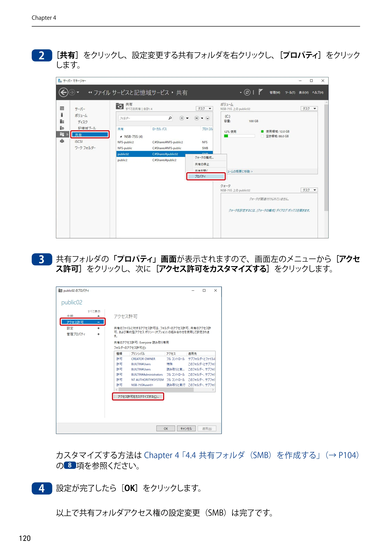Select the local server icon in left strip

tap(62, 115)
